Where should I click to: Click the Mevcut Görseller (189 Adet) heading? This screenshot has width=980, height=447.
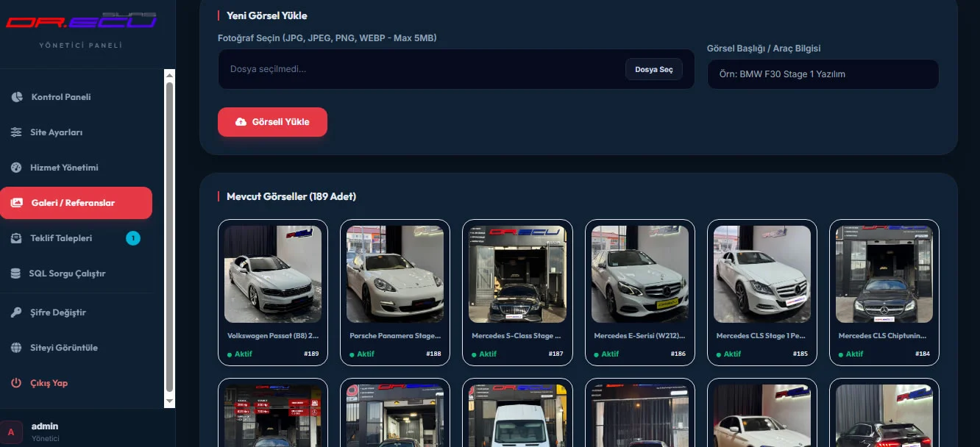[291, 197]
